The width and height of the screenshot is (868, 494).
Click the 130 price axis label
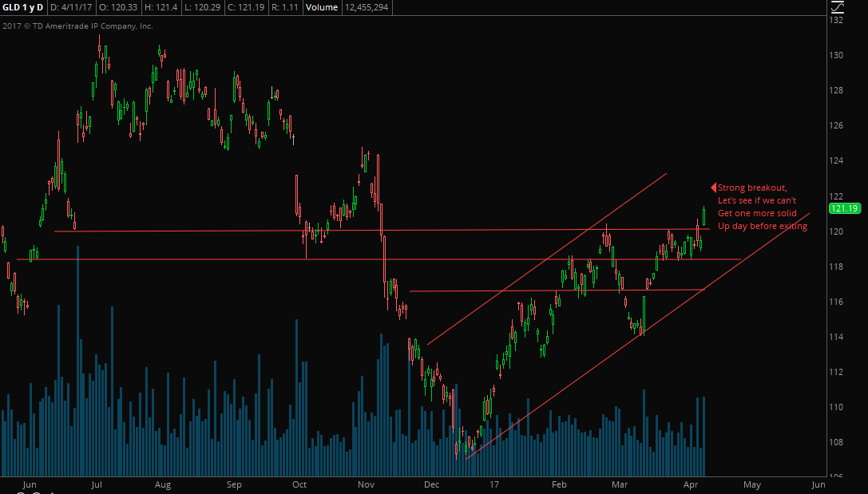[x=836, y=55]
